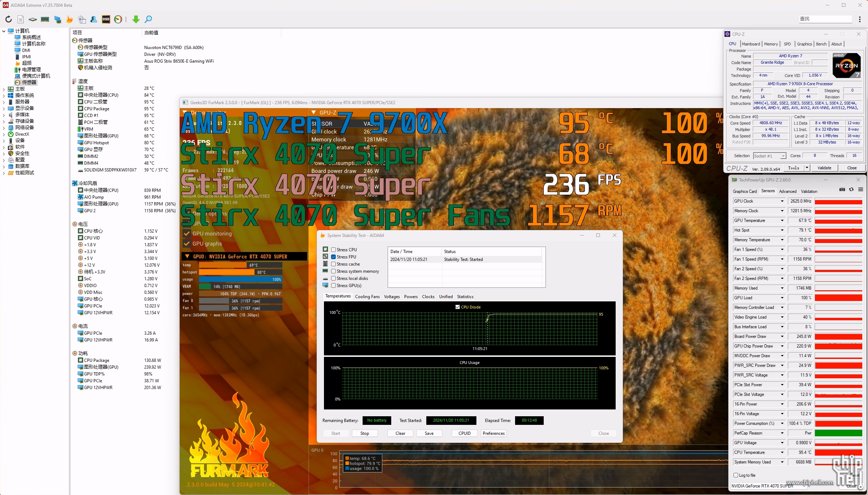Enable Stress local disks checkbox
The width and height of the screenshot is (868, 495).
coord(333,278)
